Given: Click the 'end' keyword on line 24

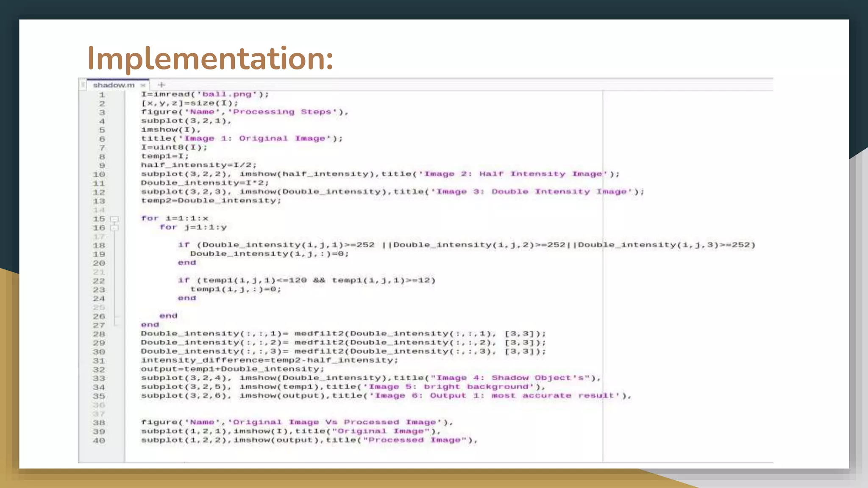Looking at the screenshot, I should click(187, 298).
